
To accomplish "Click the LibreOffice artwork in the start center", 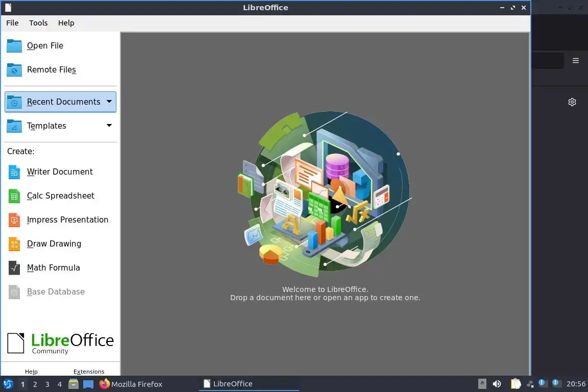I will [x=325, y=194].
